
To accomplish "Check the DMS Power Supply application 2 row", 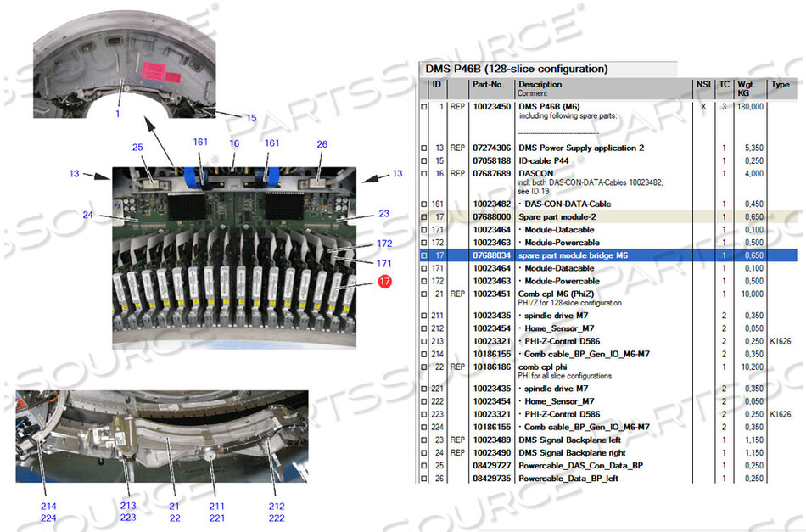I will click(x=424, y=148).
